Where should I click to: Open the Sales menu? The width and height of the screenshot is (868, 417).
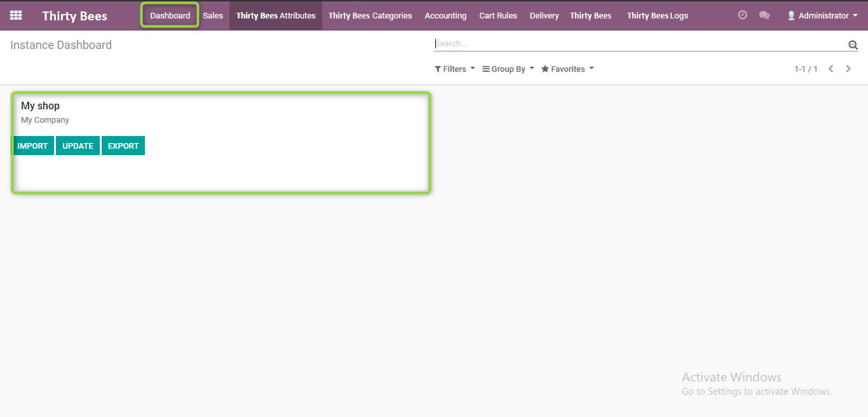(x=213, y=15)
